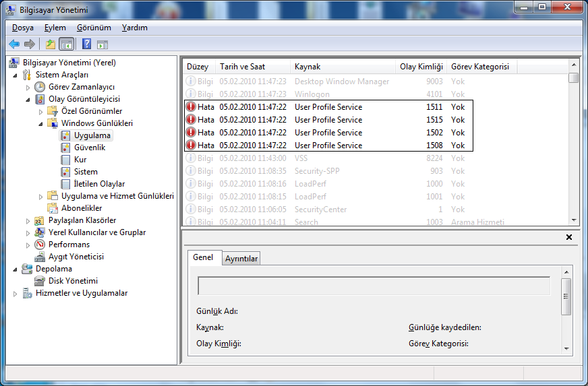Sort by Olay Kimliği column header
The height and width of the screenshot is (386, 588).
[421, 67]
